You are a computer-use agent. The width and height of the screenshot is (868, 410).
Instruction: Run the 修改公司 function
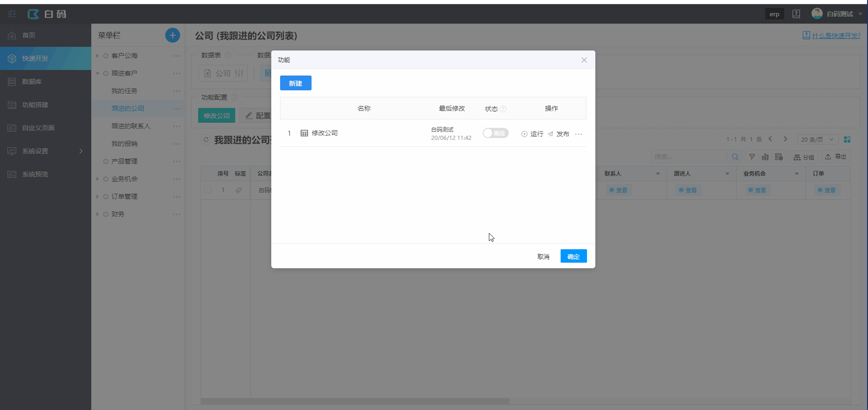(532, 134)
